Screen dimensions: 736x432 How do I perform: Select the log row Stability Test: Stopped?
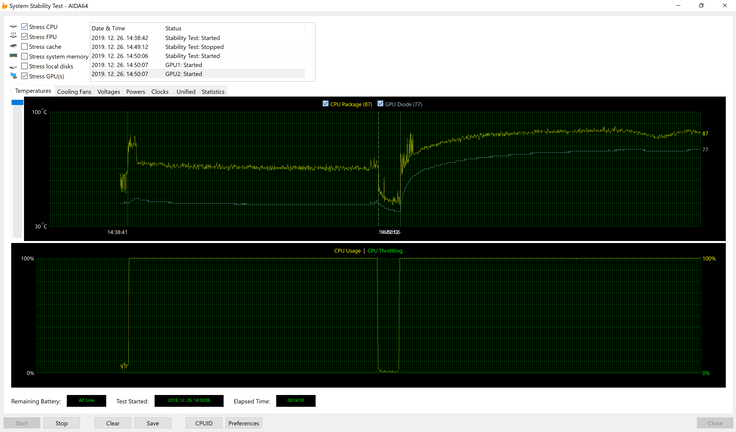[198, 47]
